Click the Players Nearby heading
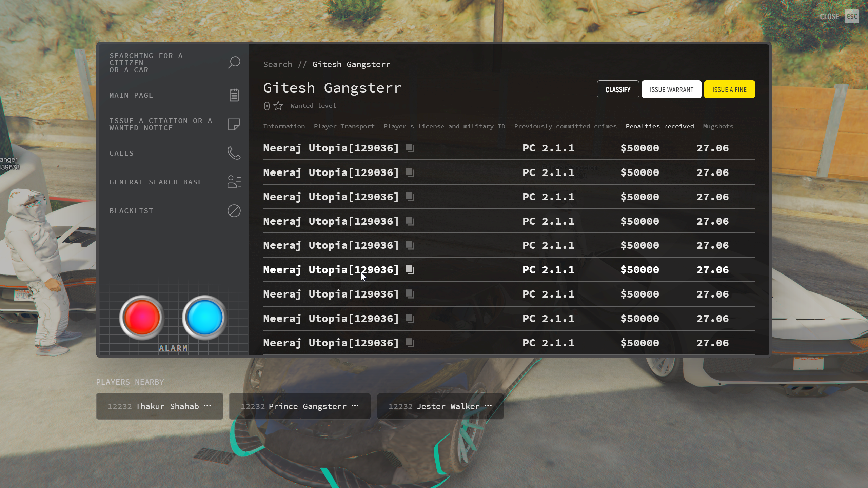Screen dimensions: 868x488 (130, 382)
